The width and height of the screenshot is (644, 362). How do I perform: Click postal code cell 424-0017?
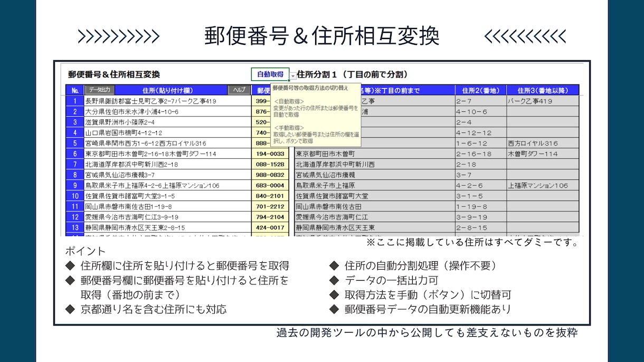click(270, 227)
